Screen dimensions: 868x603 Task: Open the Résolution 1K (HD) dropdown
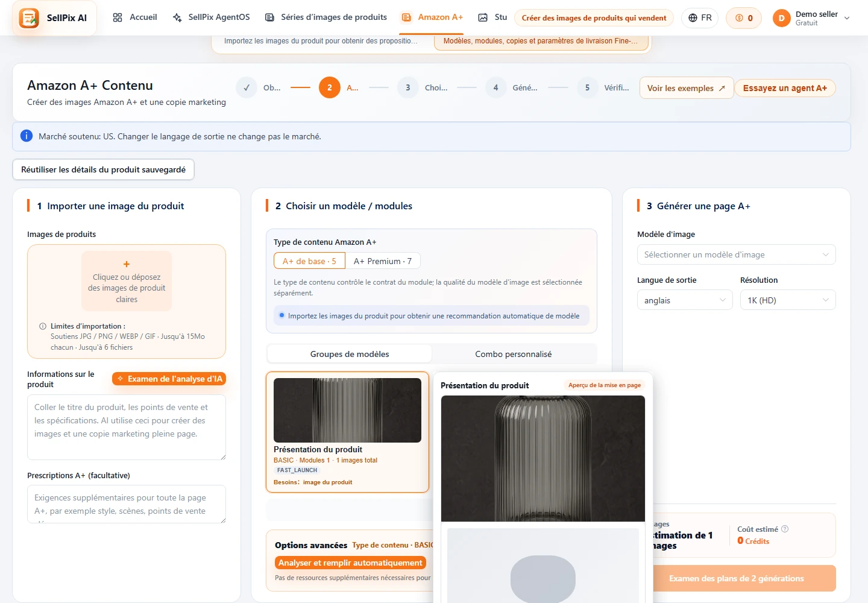point(788,300)
